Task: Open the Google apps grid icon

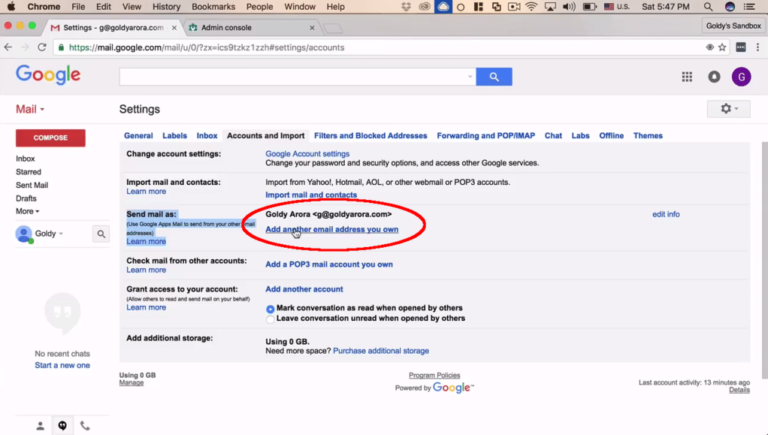Action: (x=687, y=77)
